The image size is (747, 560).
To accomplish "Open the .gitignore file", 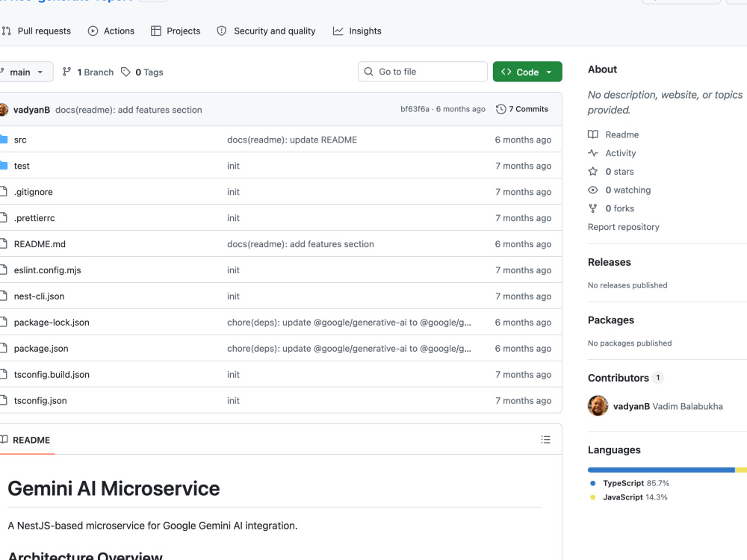I will [x=34, y=192].
